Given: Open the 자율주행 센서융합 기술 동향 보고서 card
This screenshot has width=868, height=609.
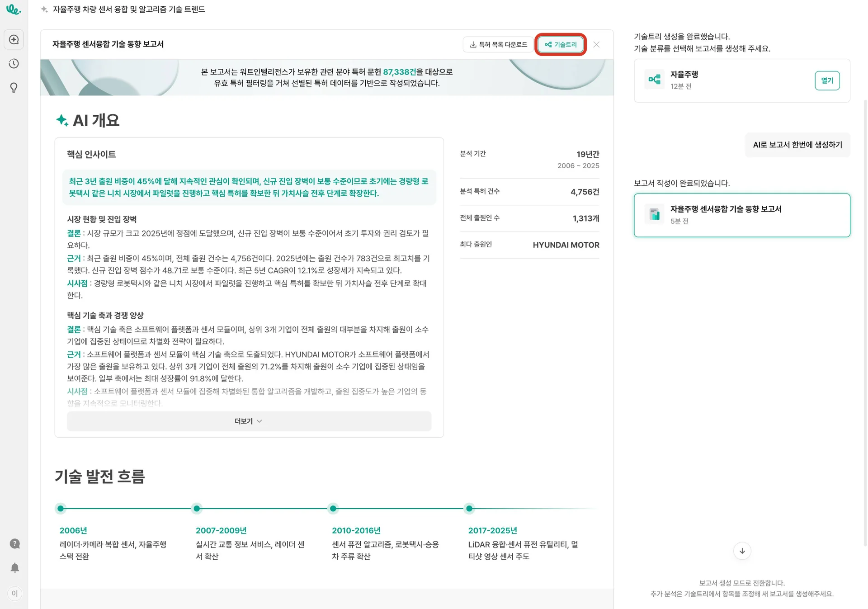Looking at the screenshot, I should [741, 215].
